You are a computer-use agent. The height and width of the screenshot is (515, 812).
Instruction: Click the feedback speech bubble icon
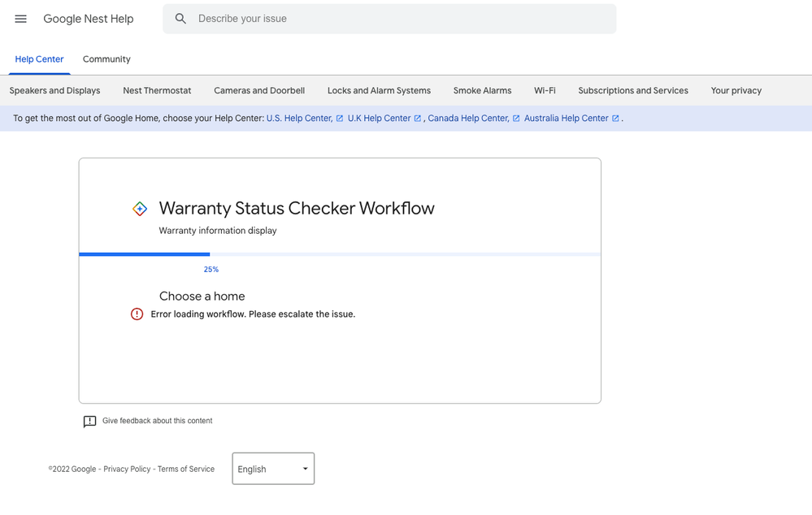click(x=89, y=422)
